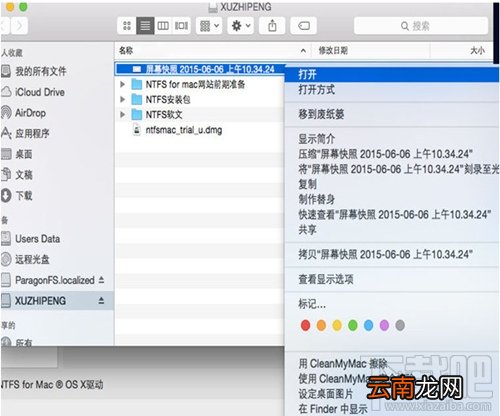Apply the red tag color
The width and height of the screenshot is (500, 416).
tap(305, 325)
